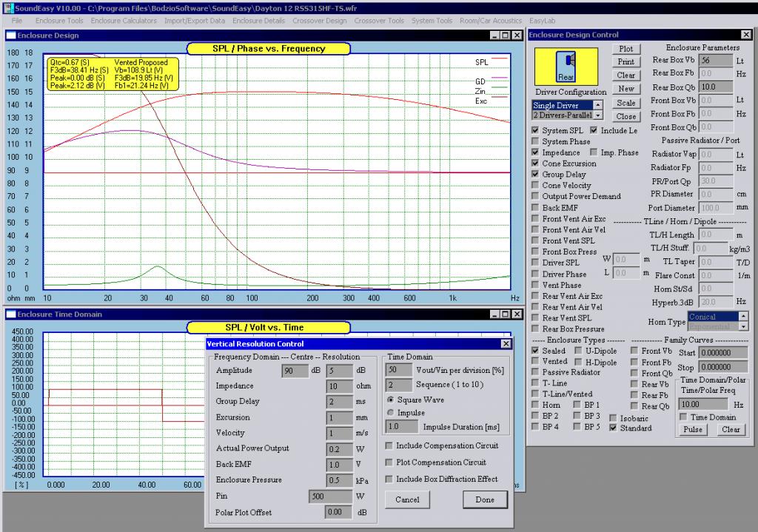Screen dimensions: 758x532
Task: Disable the Cone Excursion checkbox
Action: (535, 164)
